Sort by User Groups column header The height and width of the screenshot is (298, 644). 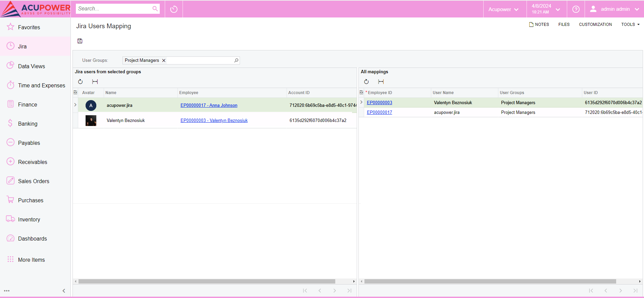click(x=540, y=93)
